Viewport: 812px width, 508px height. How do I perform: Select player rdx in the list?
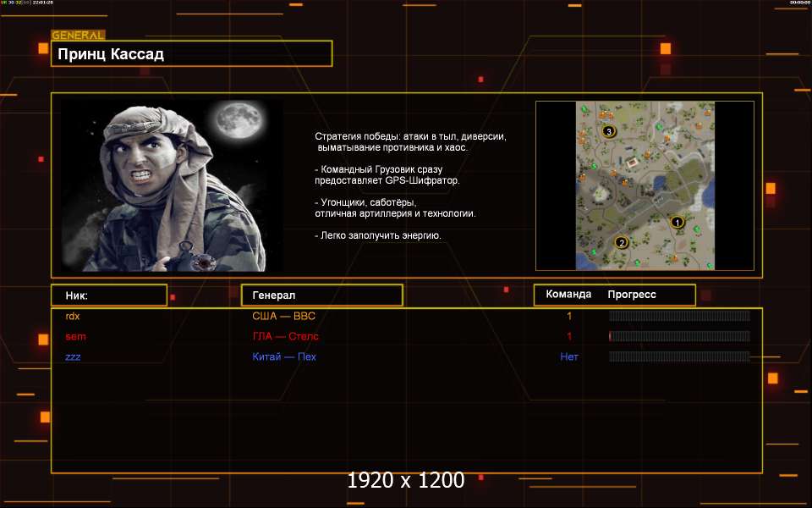pyautogui.click(x=73, y=316)
